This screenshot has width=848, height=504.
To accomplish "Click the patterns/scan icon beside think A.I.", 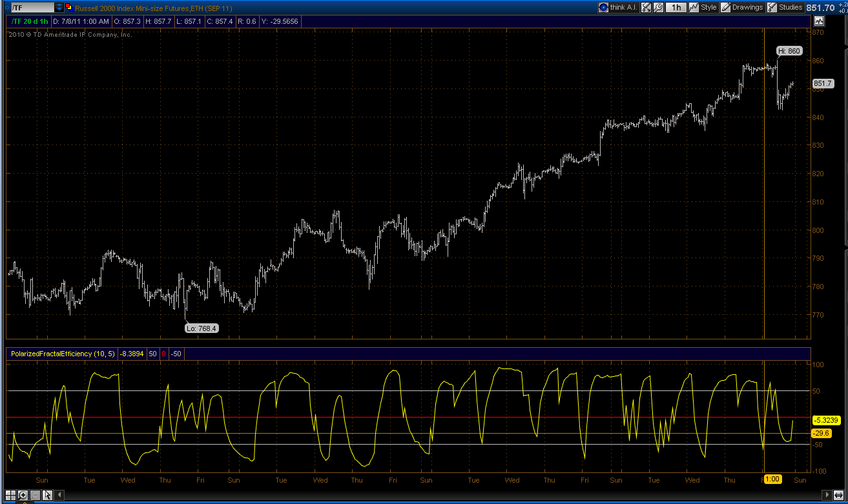I will coord(646,7).
